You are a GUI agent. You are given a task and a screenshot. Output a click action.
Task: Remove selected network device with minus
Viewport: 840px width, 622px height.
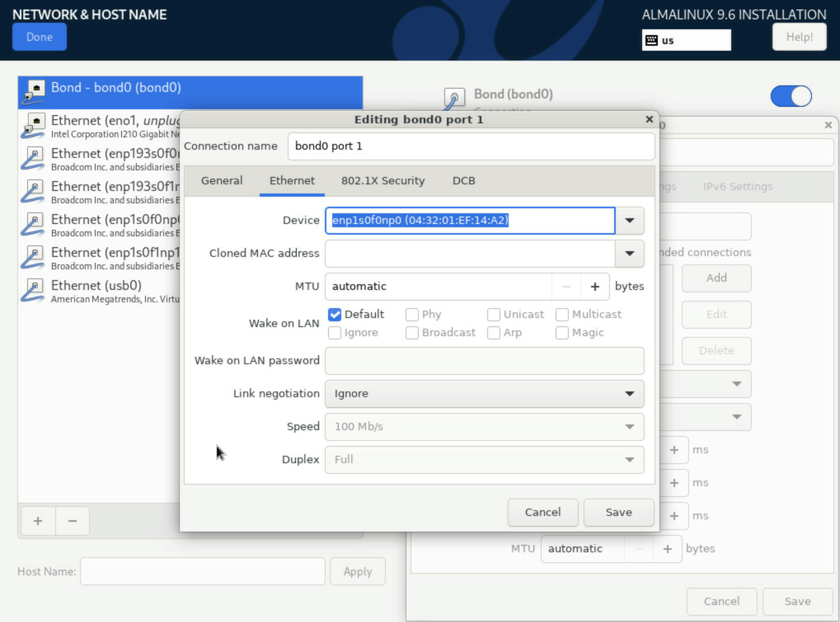click(x=73, y=521)
